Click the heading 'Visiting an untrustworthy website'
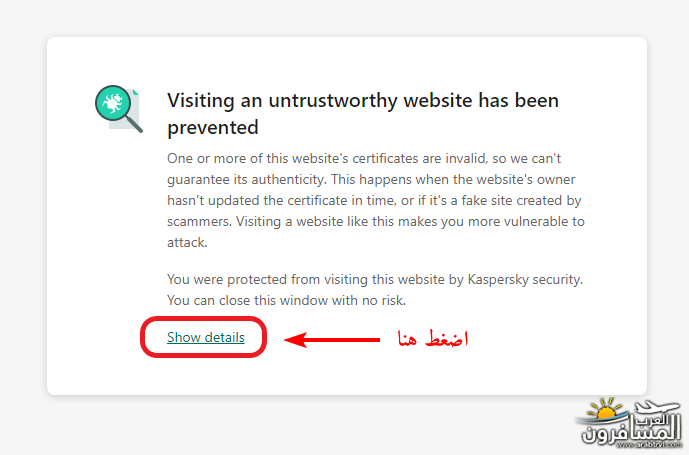The height and width of the screenshot is (455, 689). [x=363, y=100]
